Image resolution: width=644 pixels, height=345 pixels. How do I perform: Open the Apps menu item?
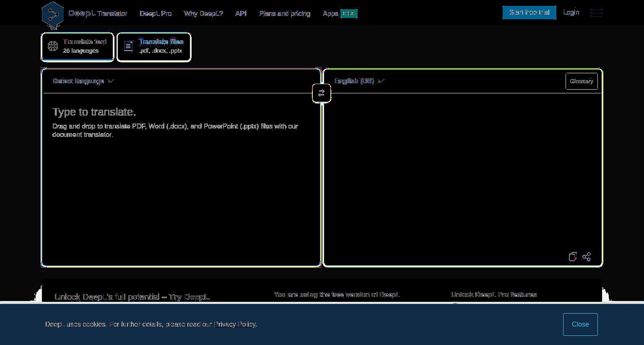coord(330,13)
